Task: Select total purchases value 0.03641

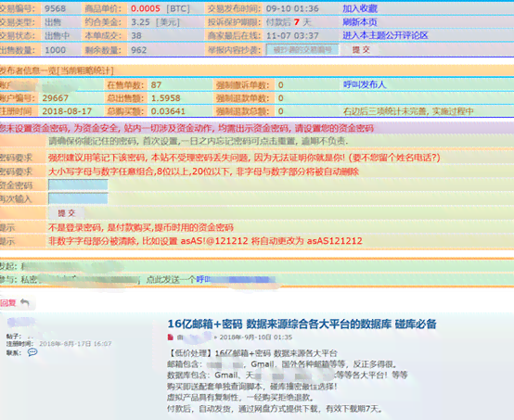Action: tap(168, 111)
